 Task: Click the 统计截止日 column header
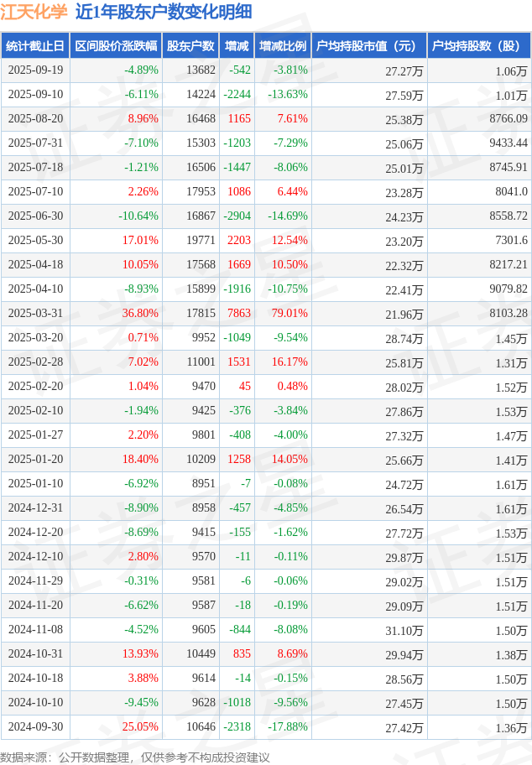(34, 46)
